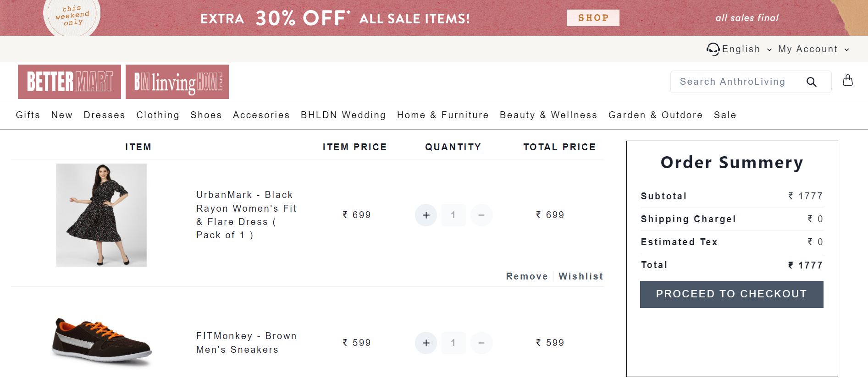868x389 pixels.
Task: Click the BetterMart logo
Action: point(69,82)
